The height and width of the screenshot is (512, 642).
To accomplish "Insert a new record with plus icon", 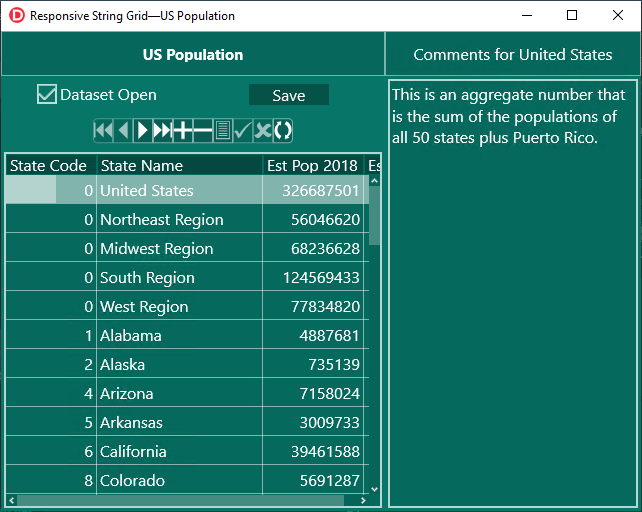I will tap(182, 130).
